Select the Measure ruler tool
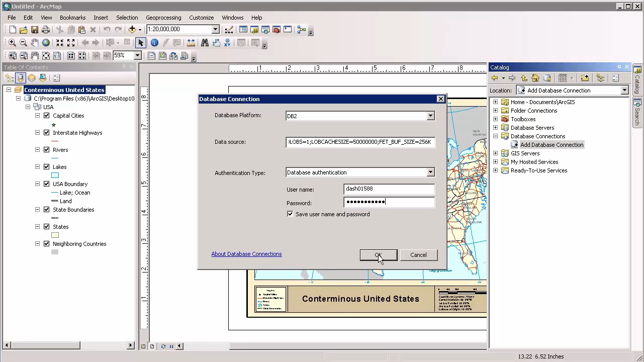 (191, 43)
